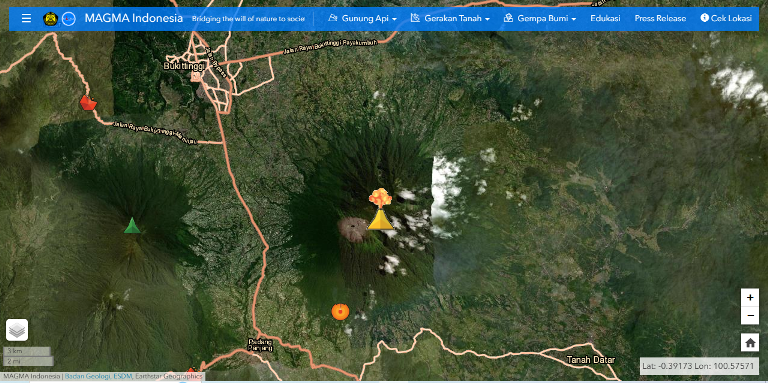This screenshot has width=768, height=383.
Task: Click the 'Bridging the will of nature' tagline
Action: click(x=248, y=19)
